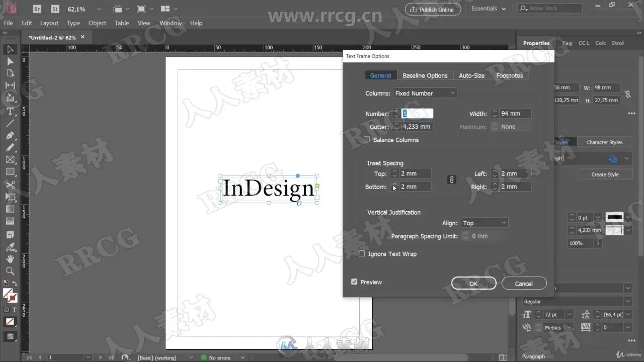The image size is (644, 362).
Task: Click the black stroke style swatch
Action: tap(614, 217)
